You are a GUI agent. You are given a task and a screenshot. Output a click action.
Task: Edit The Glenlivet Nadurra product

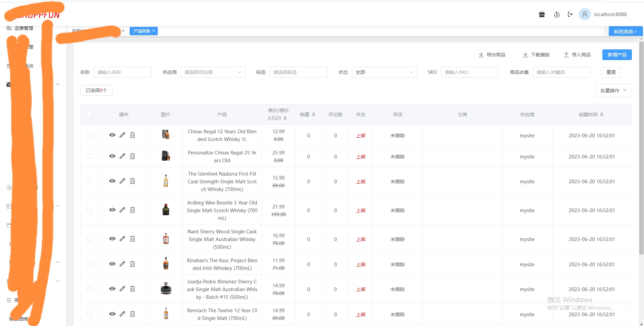[x=122, y=181]
